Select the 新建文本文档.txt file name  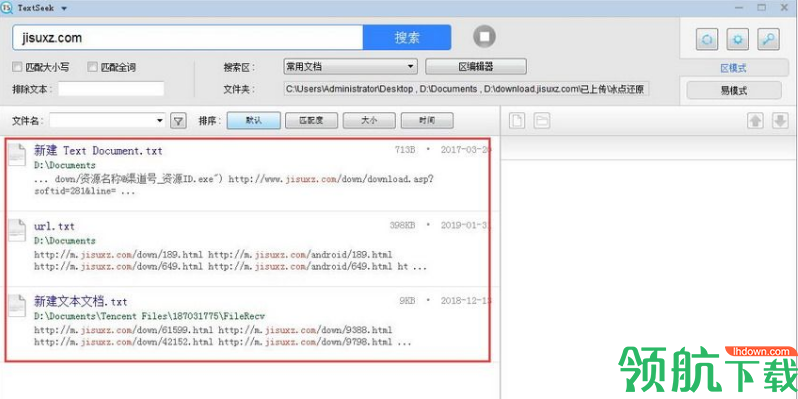80,302
